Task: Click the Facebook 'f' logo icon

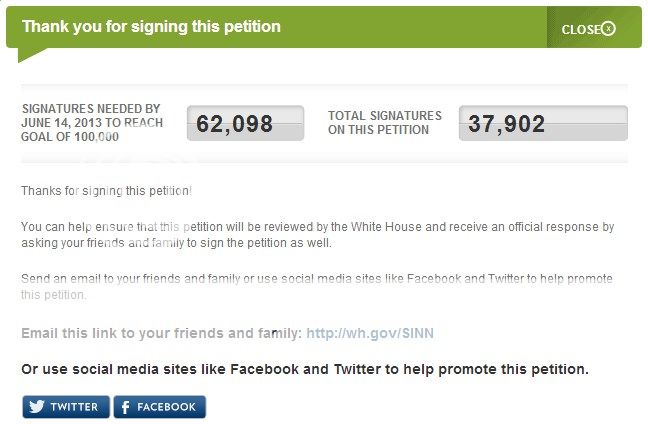Action: click(x=126, y=407)
